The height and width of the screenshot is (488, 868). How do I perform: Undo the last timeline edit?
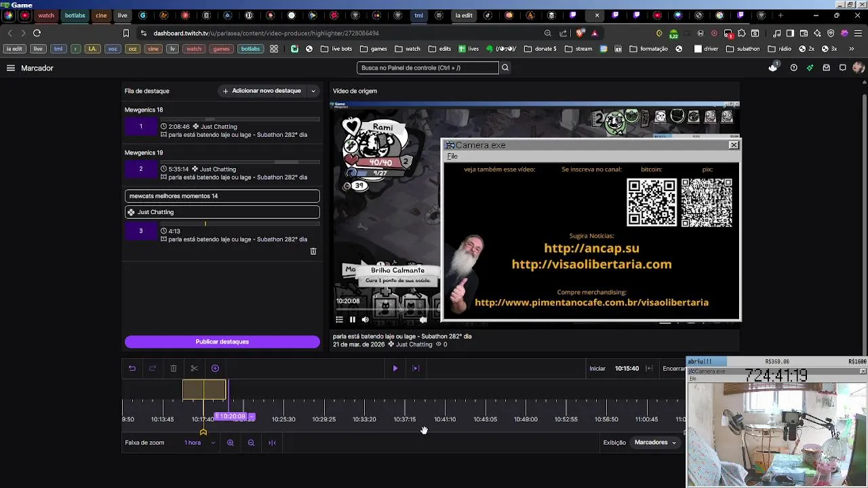click(132, 368)
